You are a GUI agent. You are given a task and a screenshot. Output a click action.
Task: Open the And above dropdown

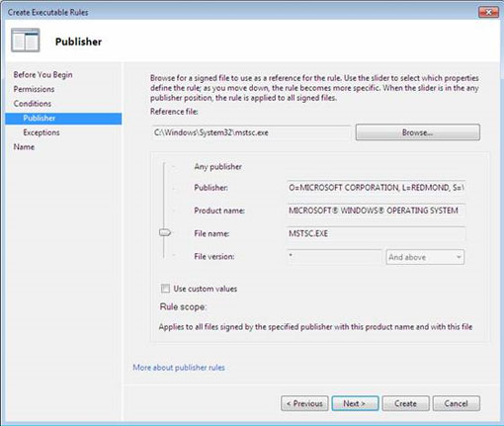click(425, 257)
